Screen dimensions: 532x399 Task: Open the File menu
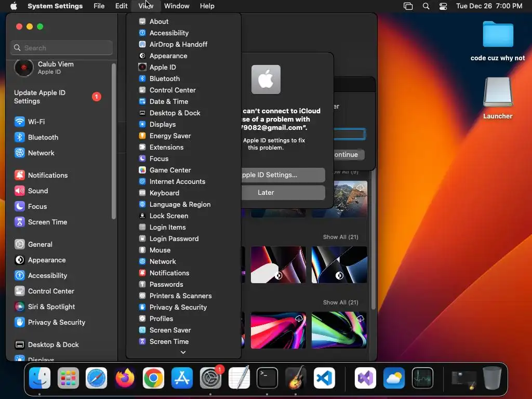coord(99,6)
